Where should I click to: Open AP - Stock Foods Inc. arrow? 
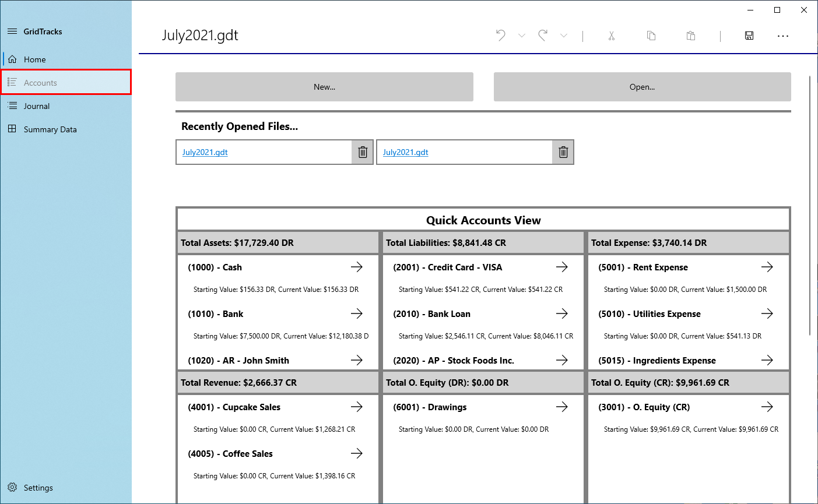[x=561, y=360]
